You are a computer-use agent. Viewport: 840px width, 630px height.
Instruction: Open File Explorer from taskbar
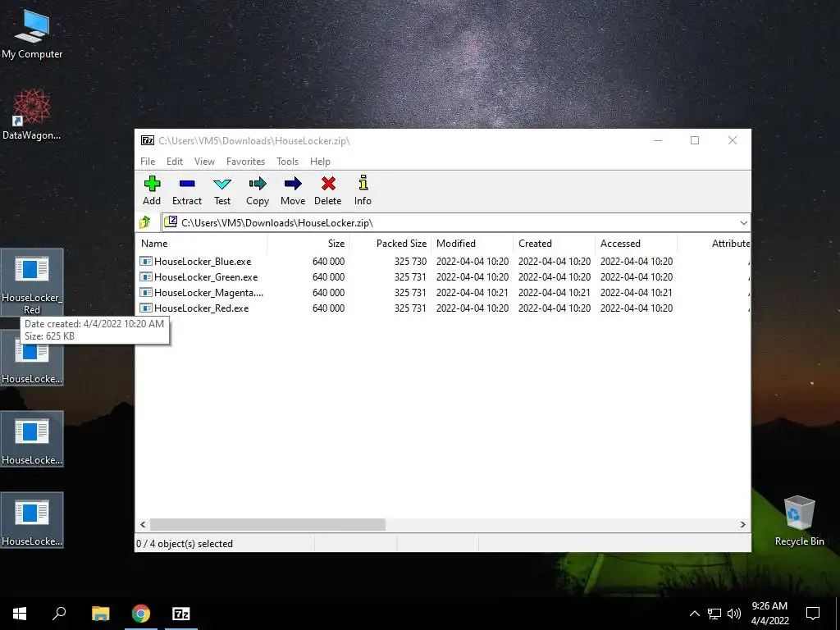tap(100, 614)
